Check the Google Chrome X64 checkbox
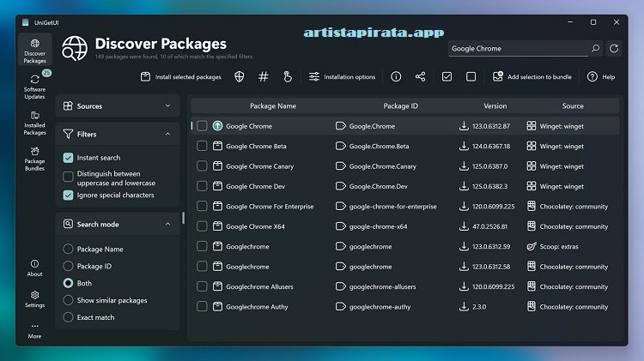 click(202, 226)
